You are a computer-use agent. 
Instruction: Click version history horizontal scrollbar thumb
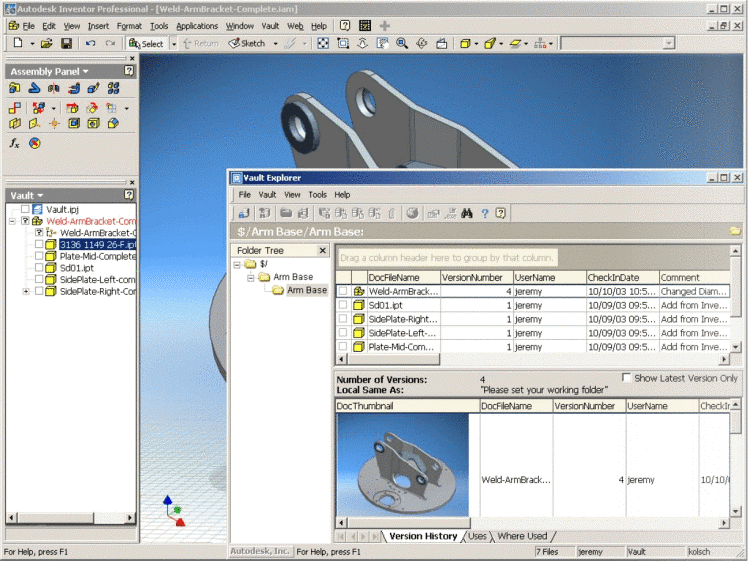pos(408,523)
